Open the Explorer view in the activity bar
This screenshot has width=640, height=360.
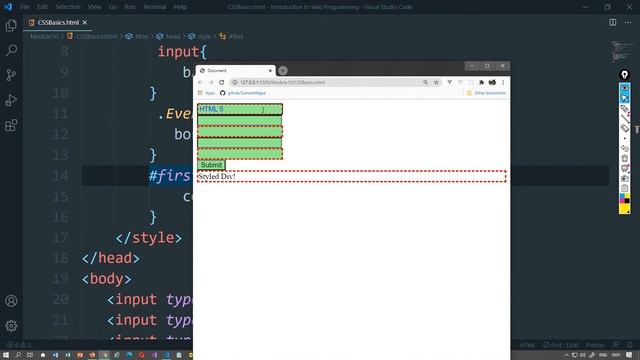click(11, 26)
